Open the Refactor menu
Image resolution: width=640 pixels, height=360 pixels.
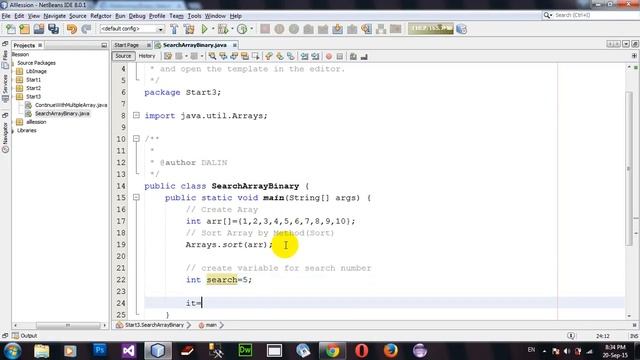[101, 16]
